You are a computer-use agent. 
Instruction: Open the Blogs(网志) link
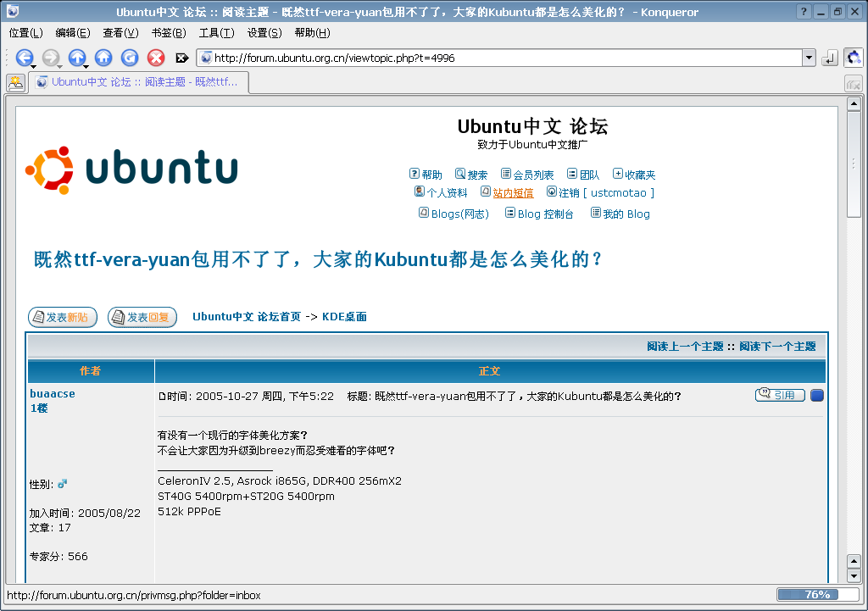[x=460, y=214]
